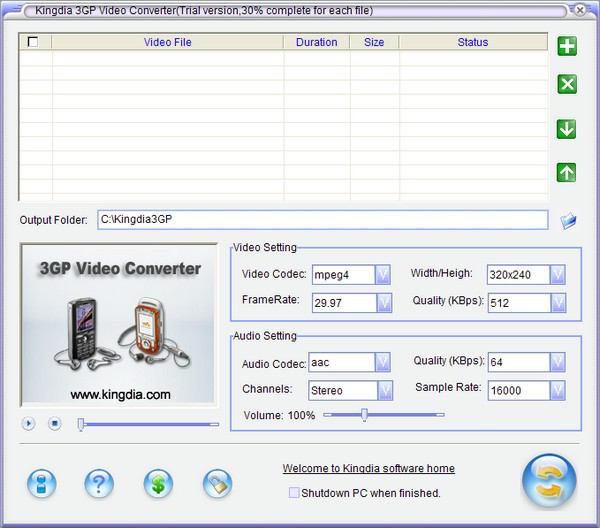
Task: Click the 3GP Video Converter preview image
Action: [119, 324]
